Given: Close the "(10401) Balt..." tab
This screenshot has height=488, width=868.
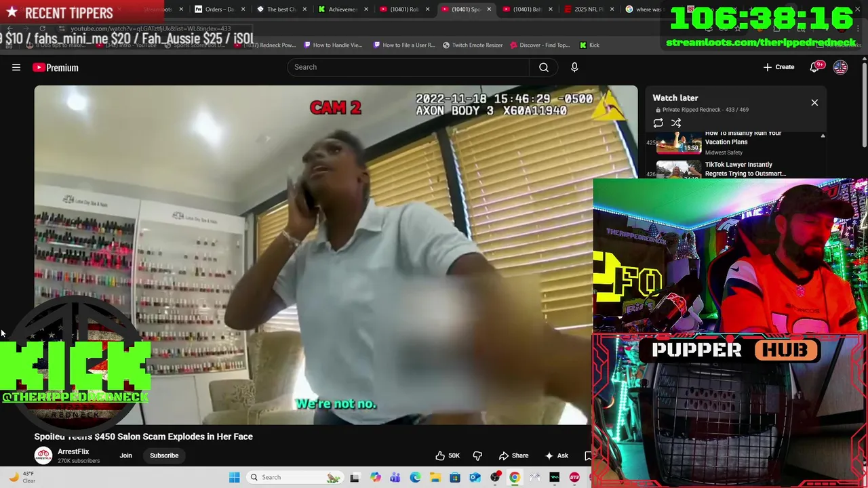Looking at the screenshot, I should (x=551, y=9).
